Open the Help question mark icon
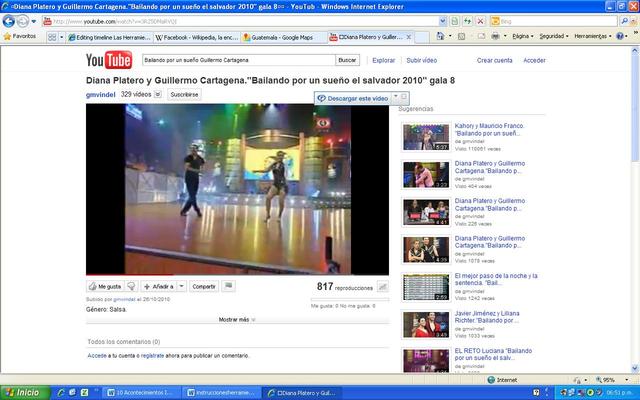This screenshot has width=640, height=400. (620, 36)
